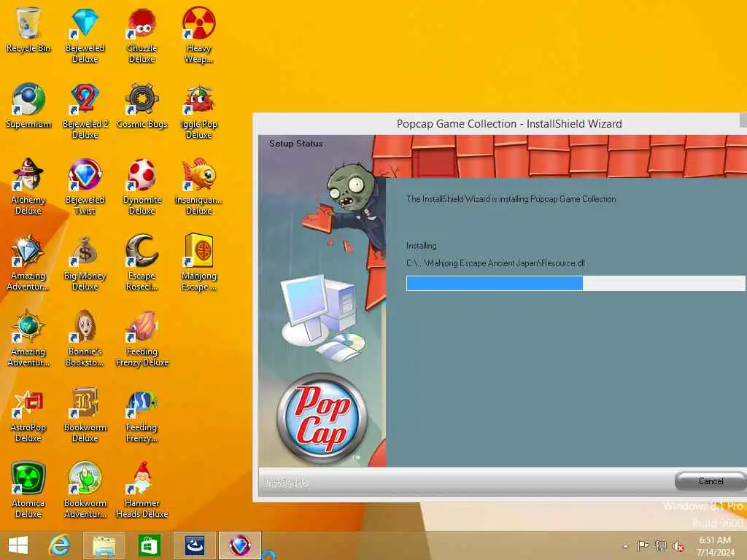Open the Action Center flag icon
The height and width of the screenshot is (560, 747).
coord(643,545)
